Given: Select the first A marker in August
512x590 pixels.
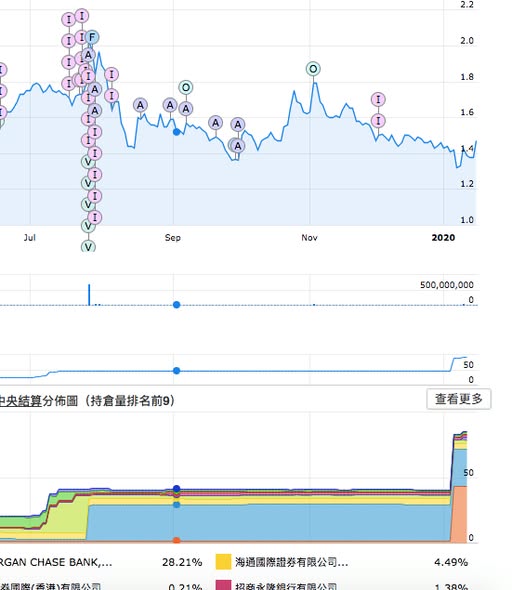Looking at the screenshot, I should pos(140,105).
